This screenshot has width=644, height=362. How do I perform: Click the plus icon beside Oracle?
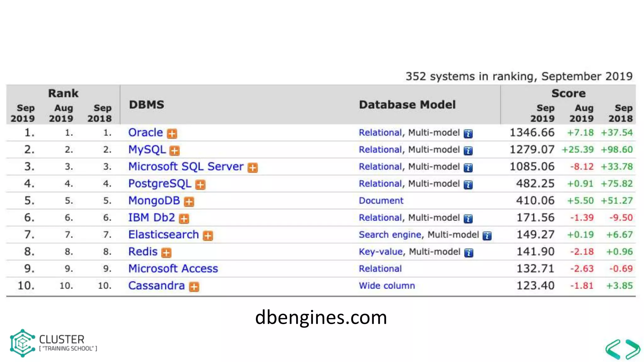point(172,134)
